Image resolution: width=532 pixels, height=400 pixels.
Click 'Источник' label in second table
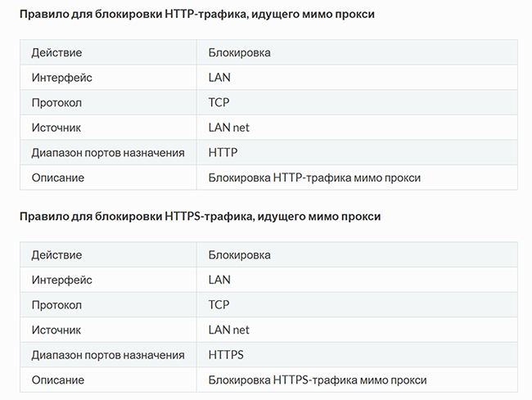[x=56, y=330]
